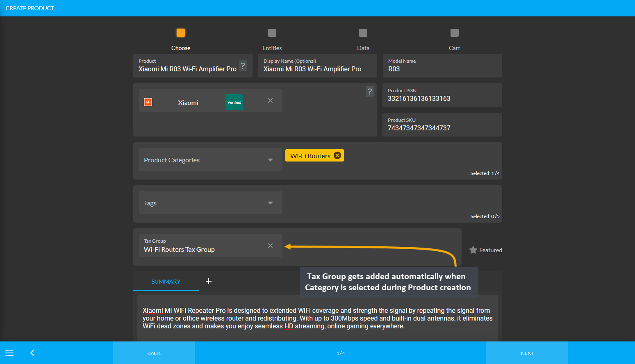635x364 pixels.
Task: Click the help icon beside Product field
Action: [243, 66]
